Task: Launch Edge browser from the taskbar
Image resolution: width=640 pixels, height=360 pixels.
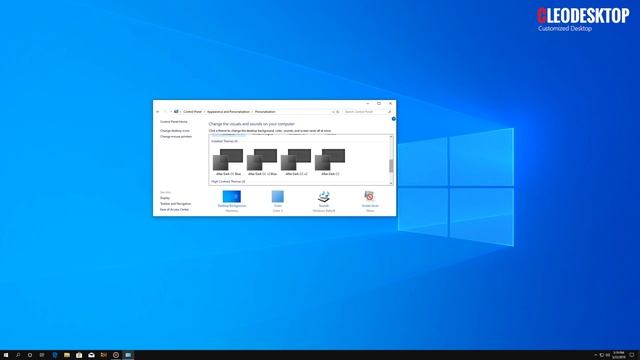Action: click(55, 355)
